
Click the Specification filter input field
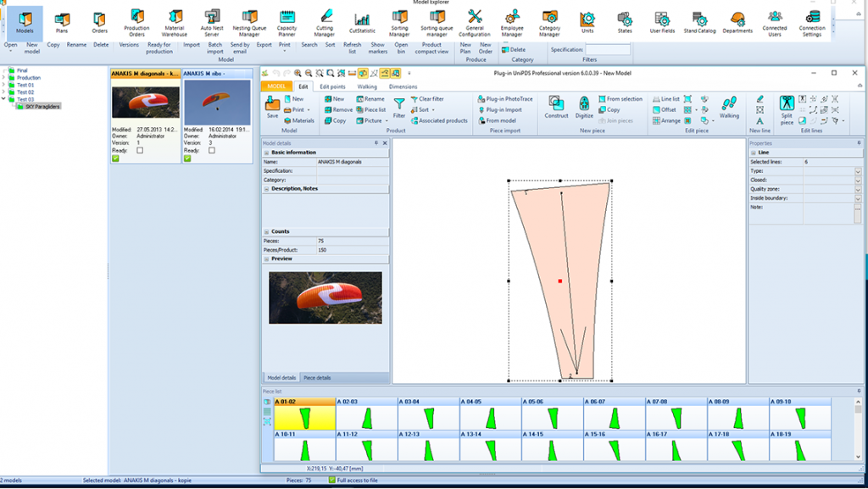pos(608,50)
